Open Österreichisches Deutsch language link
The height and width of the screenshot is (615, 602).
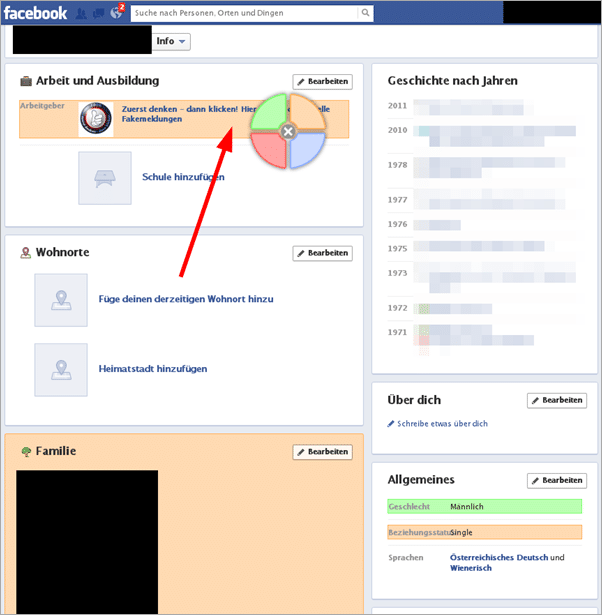pyautogui.click(x=499, y=557)
